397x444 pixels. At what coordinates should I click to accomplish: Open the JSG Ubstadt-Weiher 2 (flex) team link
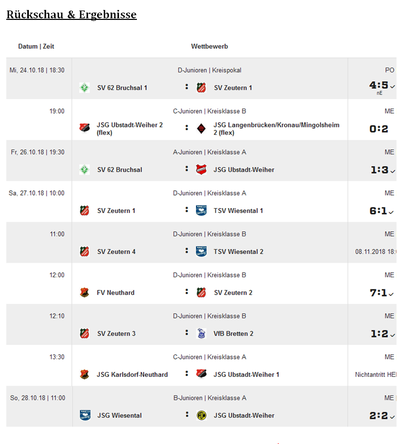pos(130,129)
